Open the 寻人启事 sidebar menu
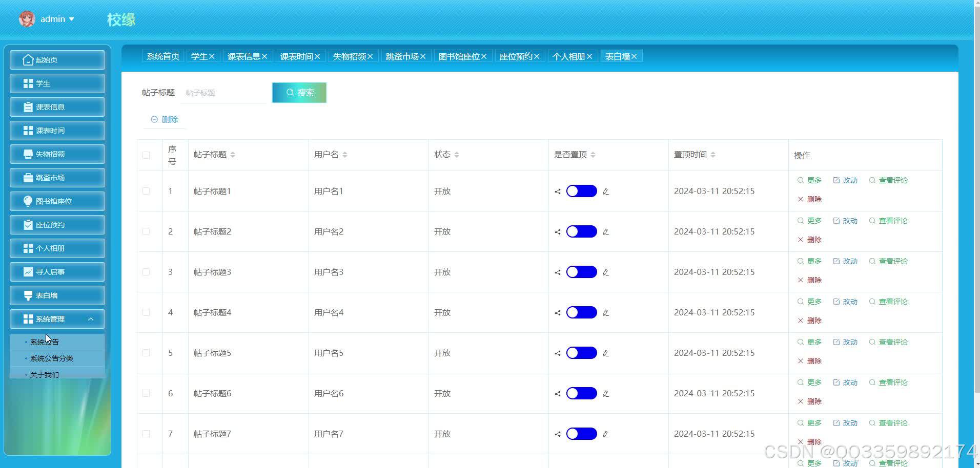This screenshot has height=468, width=980. tap(57, 272)
